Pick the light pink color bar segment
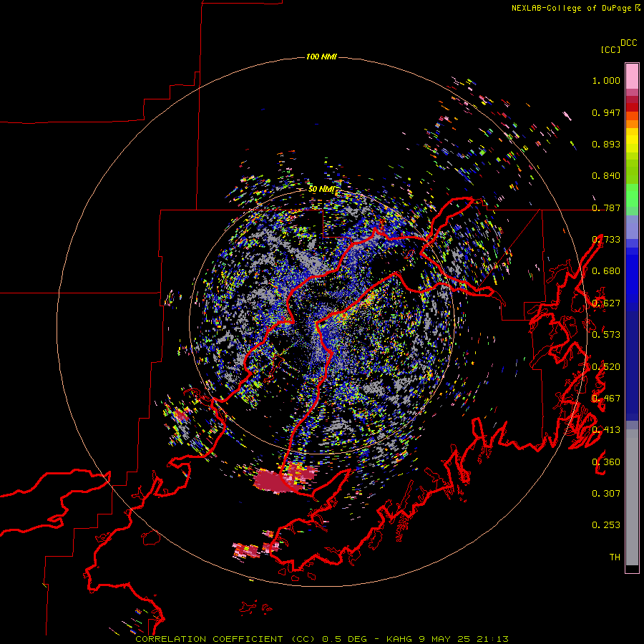Image resolution: width=644 pixels, height=644 pixels. (632, 76)
